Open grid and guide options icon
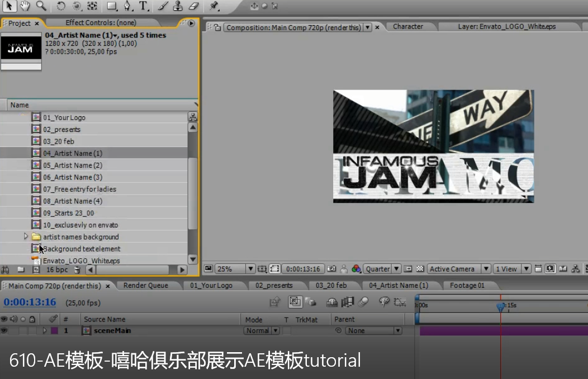 click(x=262, y=269)
